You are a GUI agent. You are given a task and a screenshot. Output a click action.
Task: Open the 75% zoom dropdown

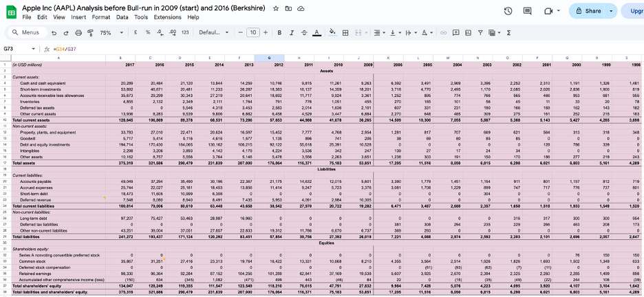[x=111, y=32]
